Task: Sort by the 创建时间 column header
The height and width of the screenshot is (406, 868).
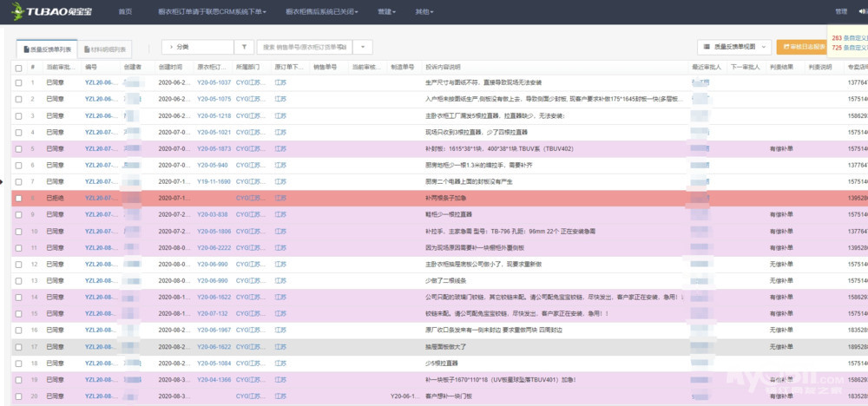Action: [171, 67]
